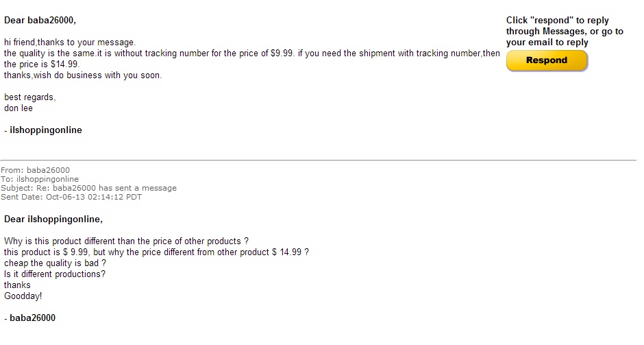Click the Sent Date Oct-06-13 line
Screen dimensions: 644x345
(x=71, y=197)
